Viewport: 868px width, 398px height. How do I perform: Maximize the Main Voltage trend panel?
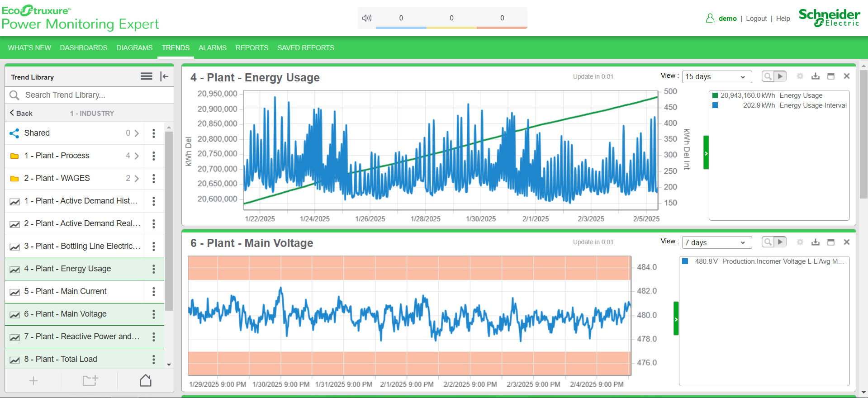click(x=830, y=242)
